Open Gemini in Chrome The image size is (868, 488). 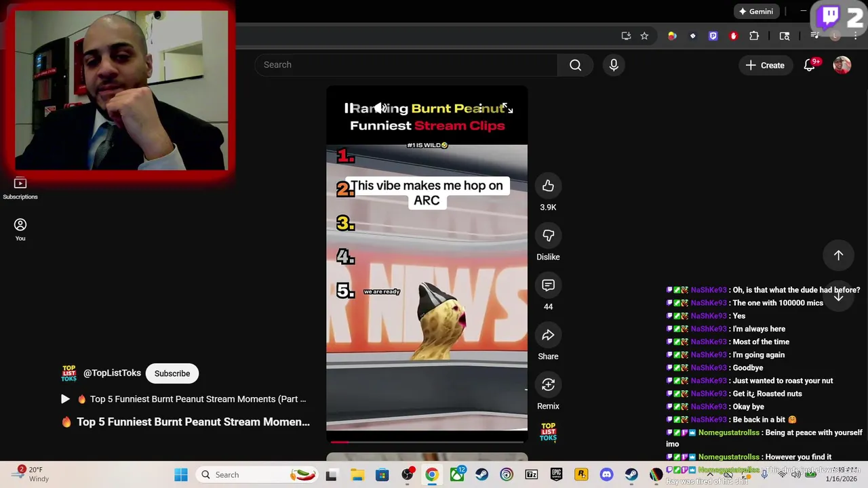(756, 12)
